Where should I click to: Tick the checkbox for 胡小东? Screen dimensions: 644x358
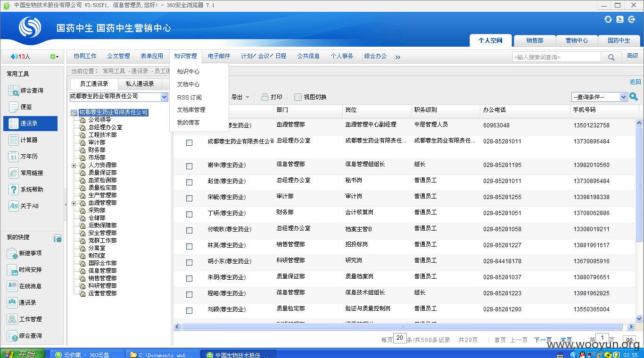coord(189,262)
